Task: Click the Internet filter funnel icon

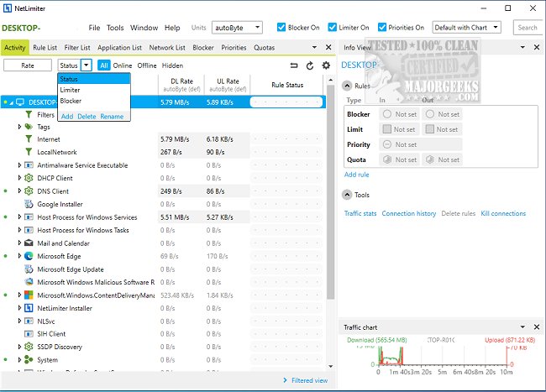Action: (29, 139)
